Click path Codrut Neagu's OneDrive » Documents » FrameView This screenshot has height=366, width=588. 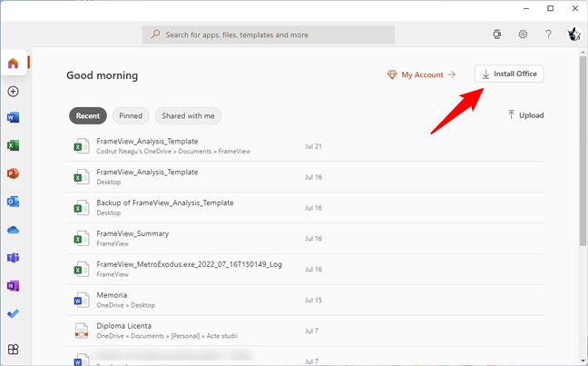[173, 152]
